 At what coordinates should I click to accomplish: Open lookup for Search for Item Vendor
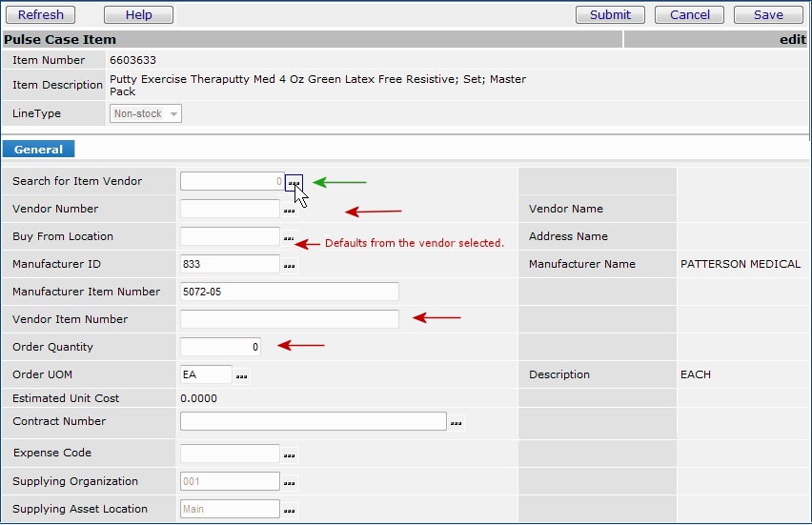(x=294, y=182)
